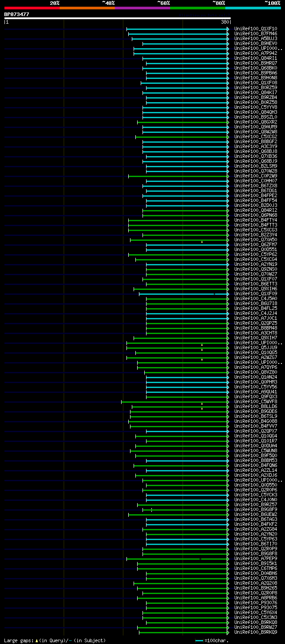Select the UniRef100_Q6ZFM7 label
Image resolution: width=285 pixels, height=644 pixels.
(x=256, y=245)
